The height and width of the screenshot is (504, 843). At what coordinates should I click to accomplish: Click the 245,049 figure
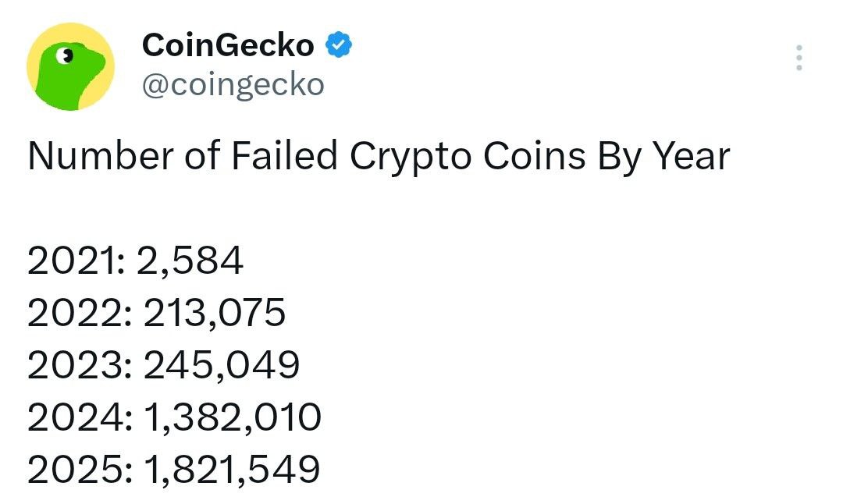pos(222,367)
